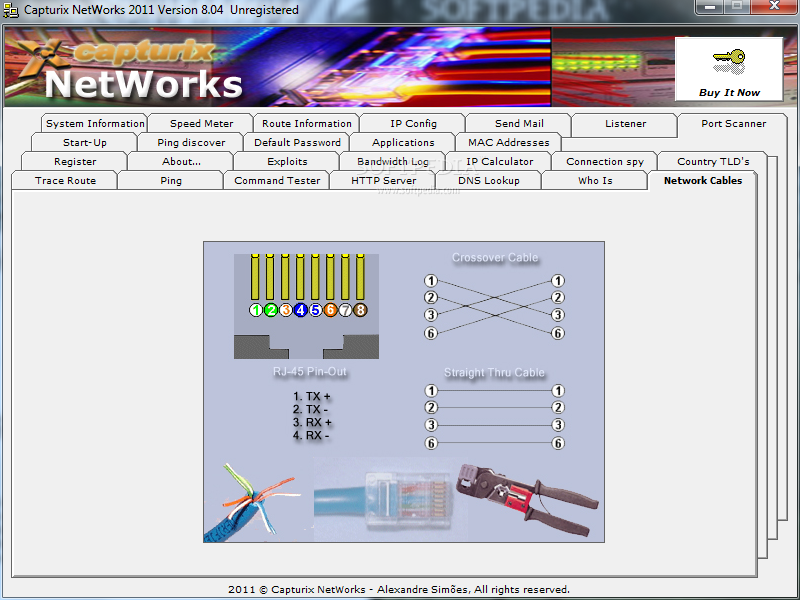Click the '1. TX +' line

click(x=312, y=396)
